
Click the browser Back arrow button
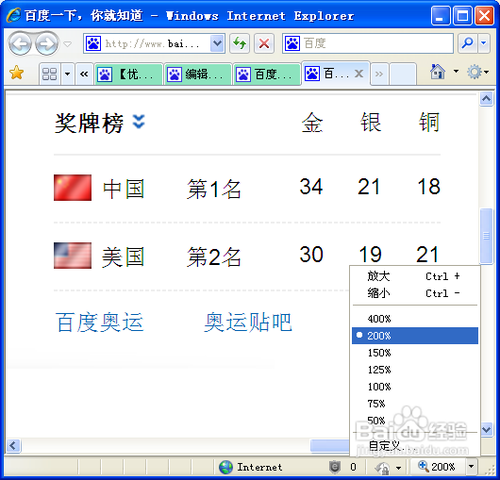[20, 44]
